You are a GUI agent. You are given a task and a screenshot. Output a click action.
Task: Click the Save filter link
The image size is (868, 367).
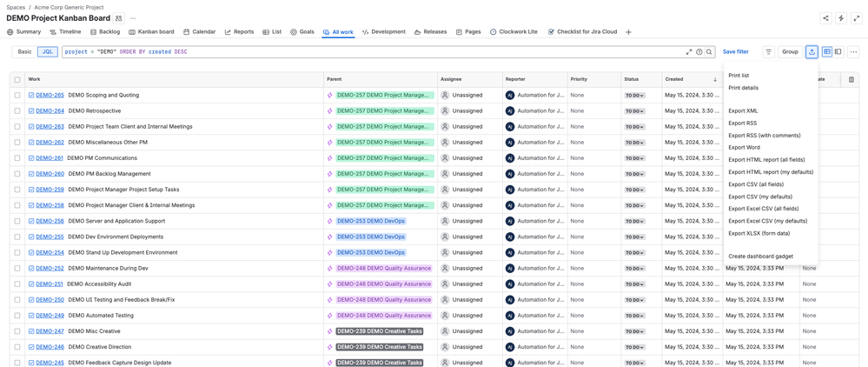pyautogui.click(x=735, y=52)
